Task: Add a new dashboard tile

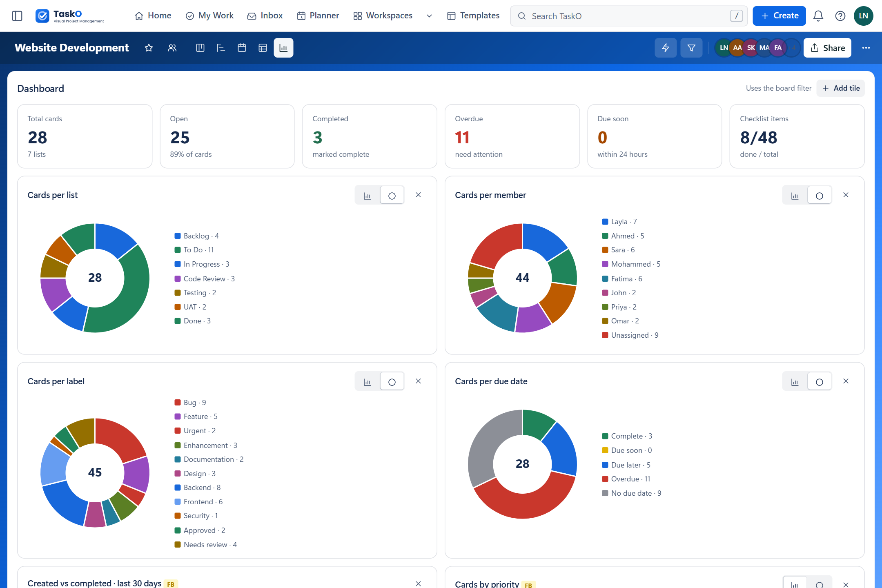Action: (840, 88)
